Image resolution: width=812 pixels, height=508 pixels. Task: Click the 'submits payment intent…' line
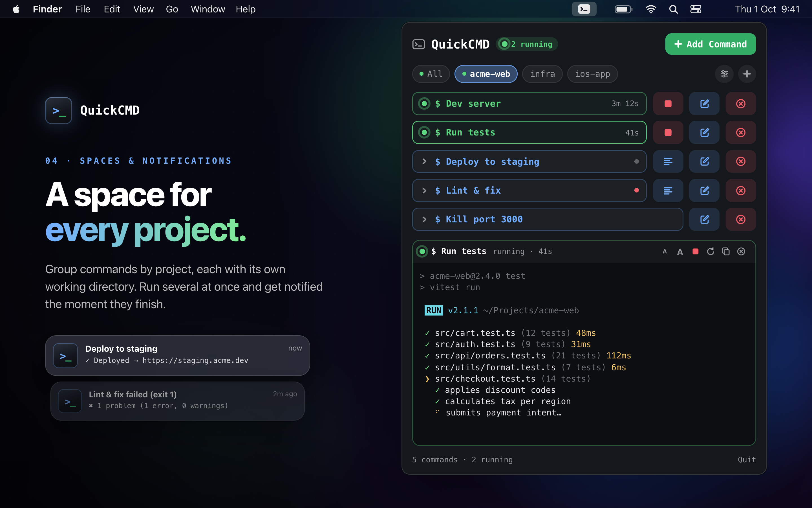498,413
